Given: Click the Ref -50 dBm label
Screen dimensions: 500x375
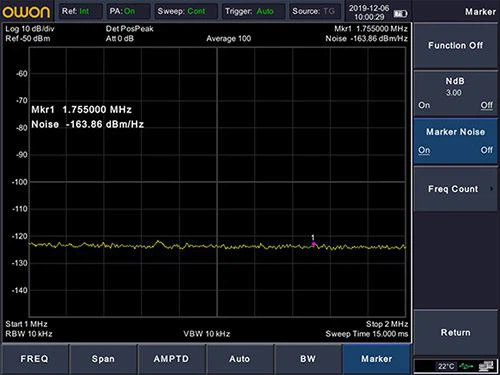Looking at the screenshot, I should (28, 39).
